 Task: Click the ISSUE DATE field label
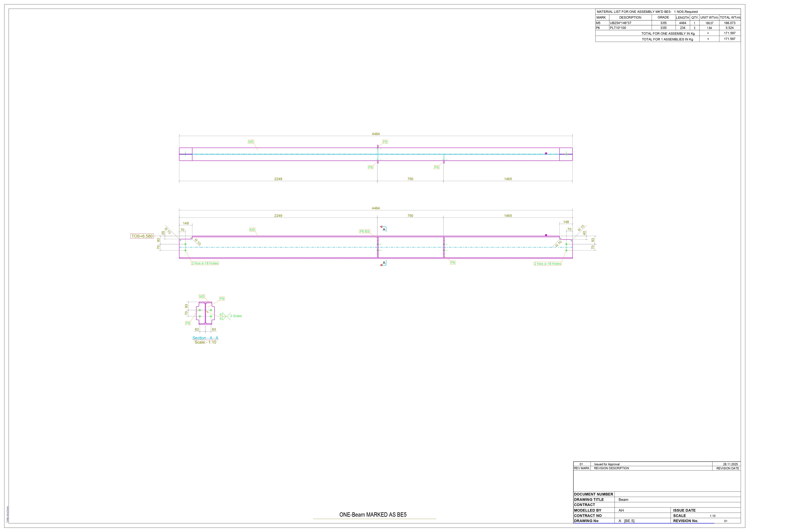click(684, 510)
